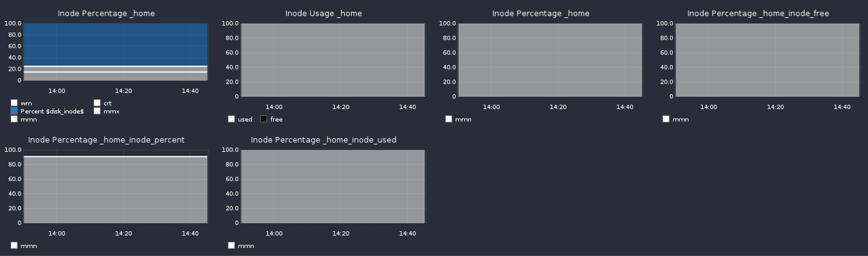This screenshot has width=868, height=256.
Task: Click the white line in _home_inode_percent chart
Action: coord(116,157)
